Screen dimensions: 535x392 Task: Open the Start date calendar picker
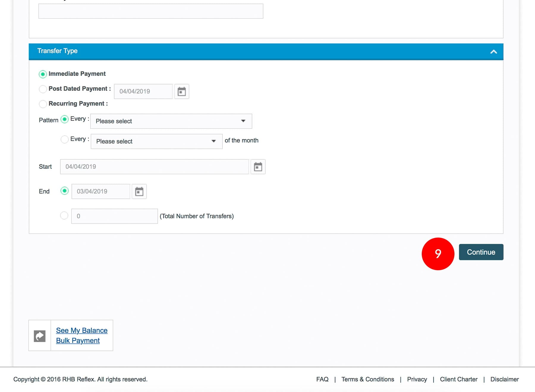[x=258, y=167]
